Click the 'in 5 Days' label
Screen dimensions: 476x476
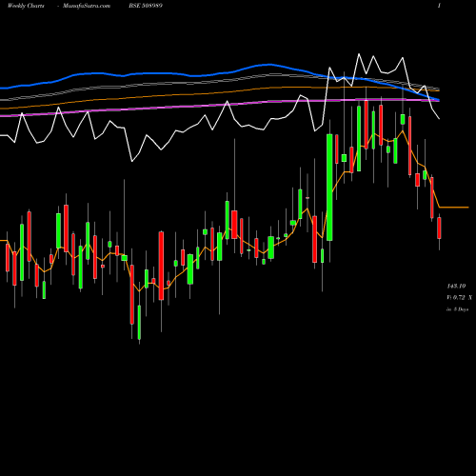[457, 309]
